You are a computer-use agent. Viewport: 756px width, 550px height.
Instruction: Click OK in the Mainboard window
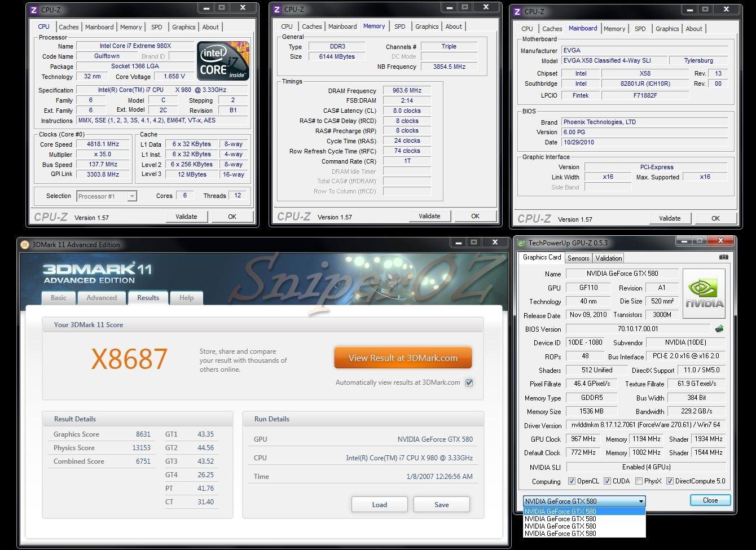click(715, 218)
